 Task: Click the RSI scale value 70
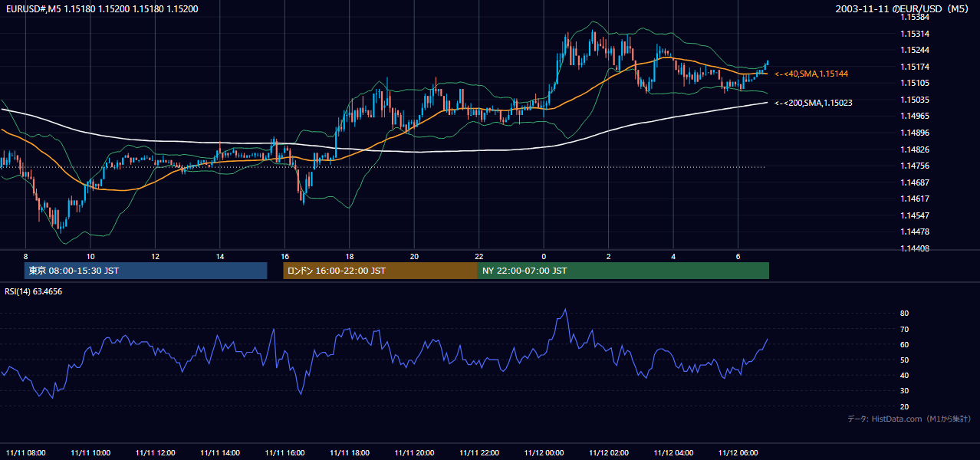tap(904, 329)
